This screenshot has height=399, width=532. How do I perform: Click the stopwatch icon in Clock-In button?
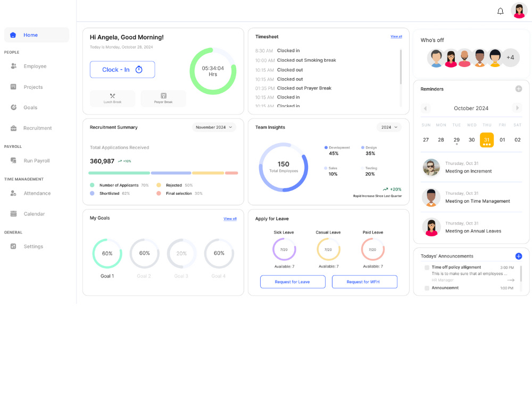click(x=139, y=70)
